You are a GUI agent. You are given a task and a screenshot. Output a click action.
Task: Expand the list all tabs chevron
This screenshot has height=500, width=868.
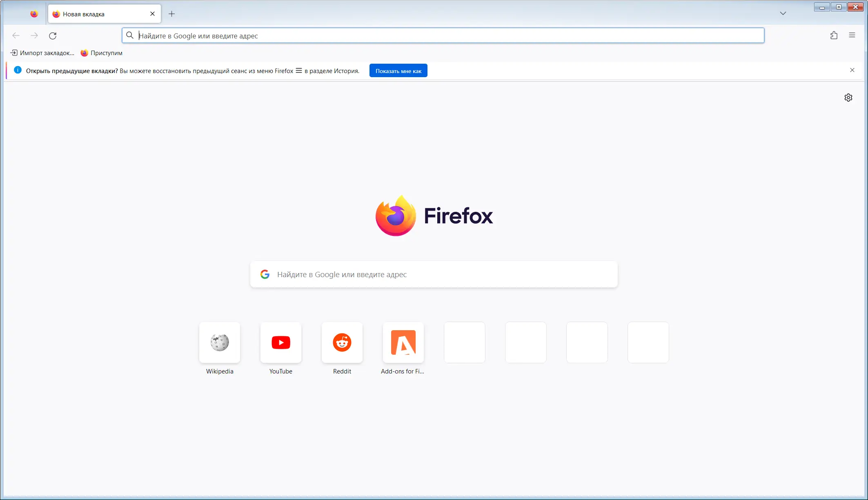tap(783, 13)
